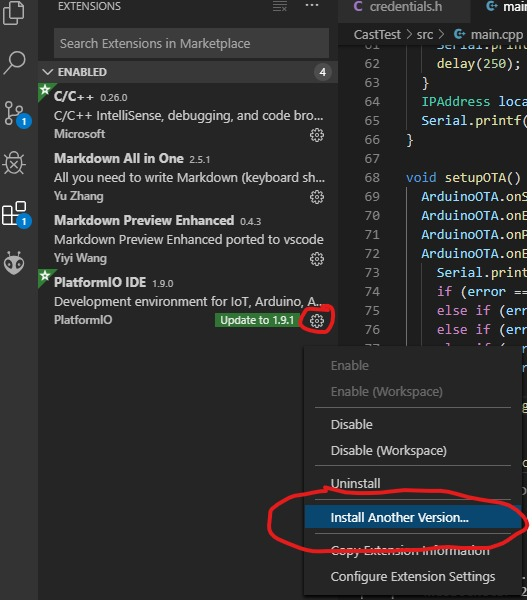This screenshot has width=532, height=600.
Task: Open the PlatformIO alien icon view
Action: click(14, 263)
